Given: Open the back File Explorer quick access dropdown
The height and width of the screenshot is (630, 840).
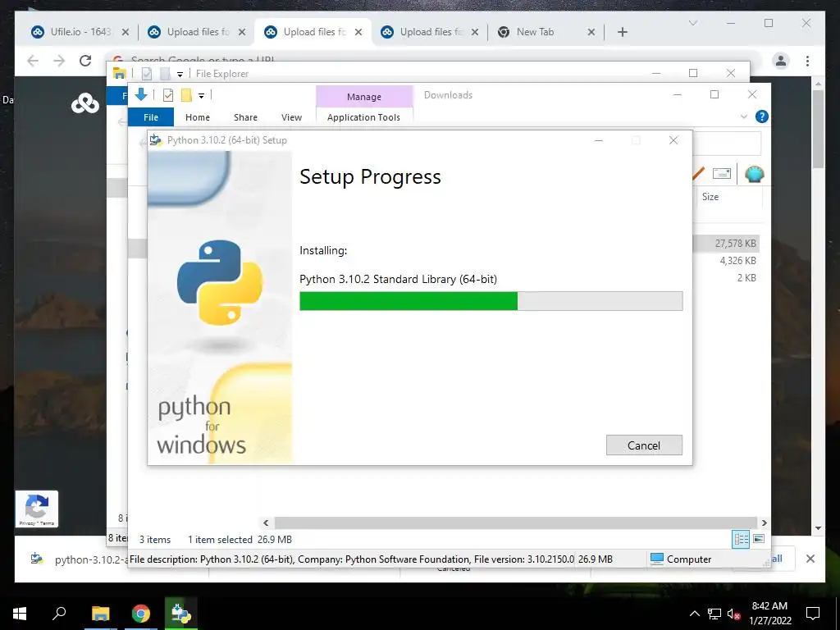Looking at the screenshot, I should click(x=180, y=74).
